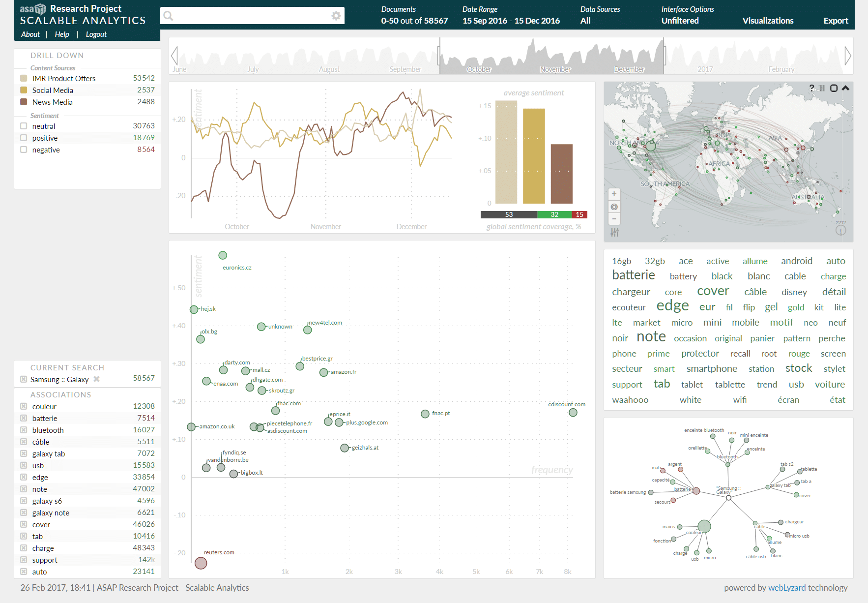Click the map help question mark icon
Viewport: 868px width, 603px height.
[x=811, y=88]
